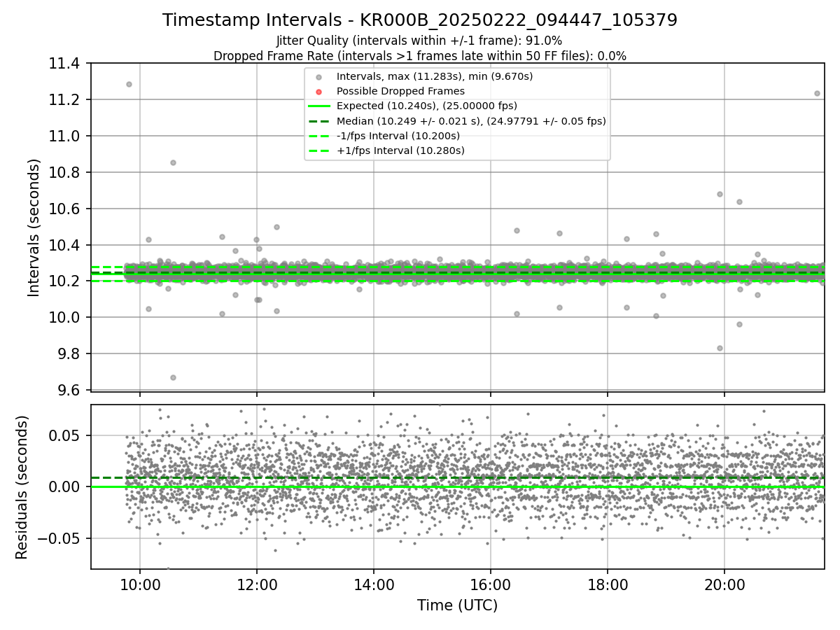840x630 pixels.
Task: Click the maximum outlier point near 11.28 seconds
Action: (129, 84)
